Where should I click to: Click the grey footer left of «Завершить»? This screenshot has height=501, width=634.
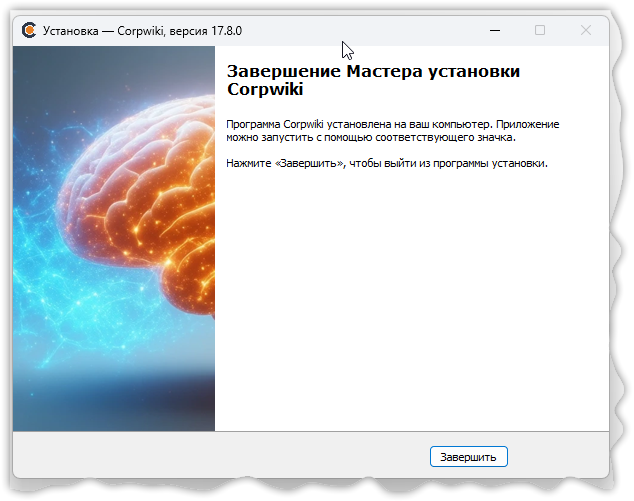point(220,456)
